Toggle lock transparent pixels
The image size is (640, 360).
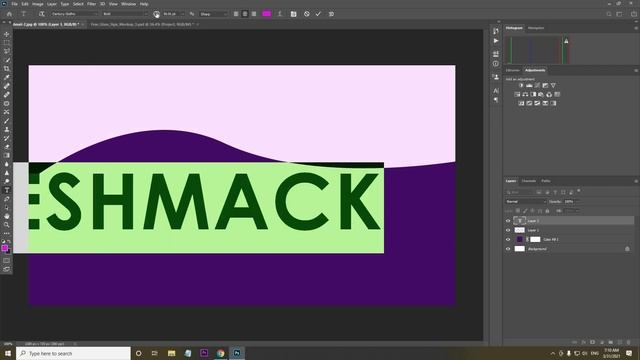(x=518, y=211)
